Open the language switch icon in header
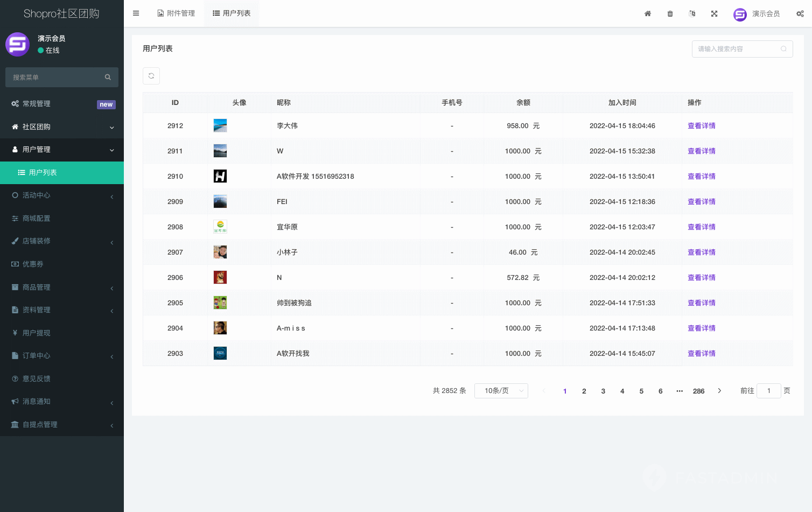Viewport: 812px width, 512px height. pyautogui.click(x=692, y=13)
